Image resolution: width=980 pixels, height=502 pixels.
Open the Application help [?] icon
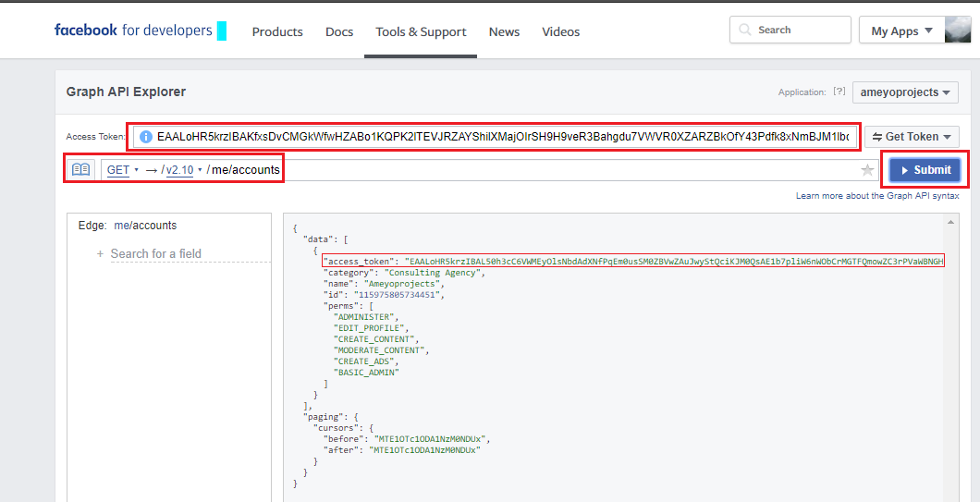pyautogui.click(x=839, y=92)
